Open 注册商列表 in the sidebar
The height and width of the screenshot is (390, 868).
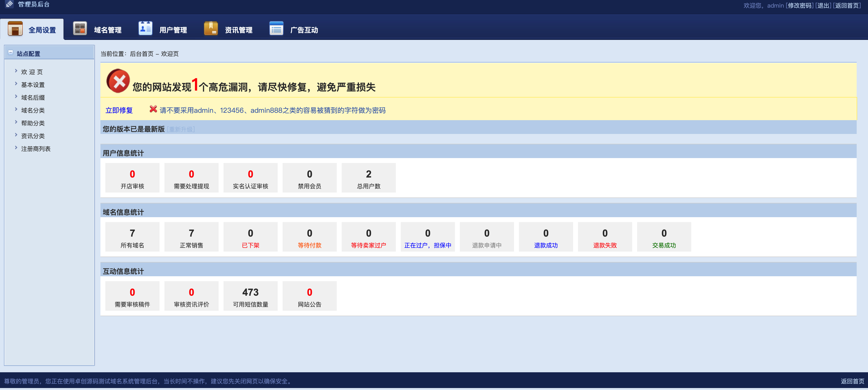(x=36, y=149)
